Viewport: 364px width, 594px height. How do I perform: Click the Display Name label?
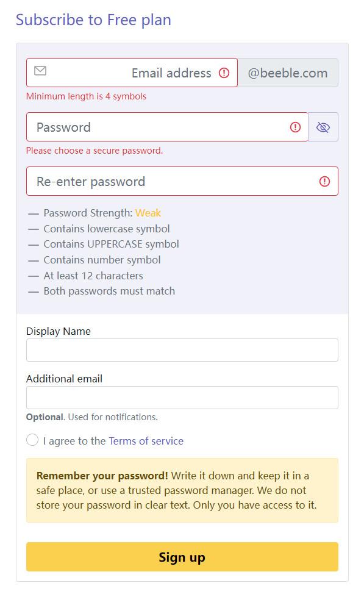point(59,331)
